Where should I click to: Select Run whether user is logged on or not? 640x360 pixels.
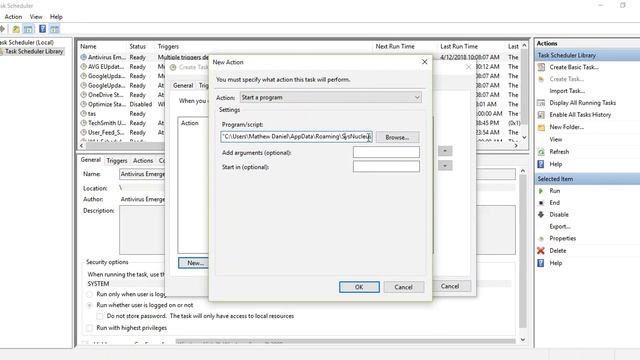pos(89,305)
